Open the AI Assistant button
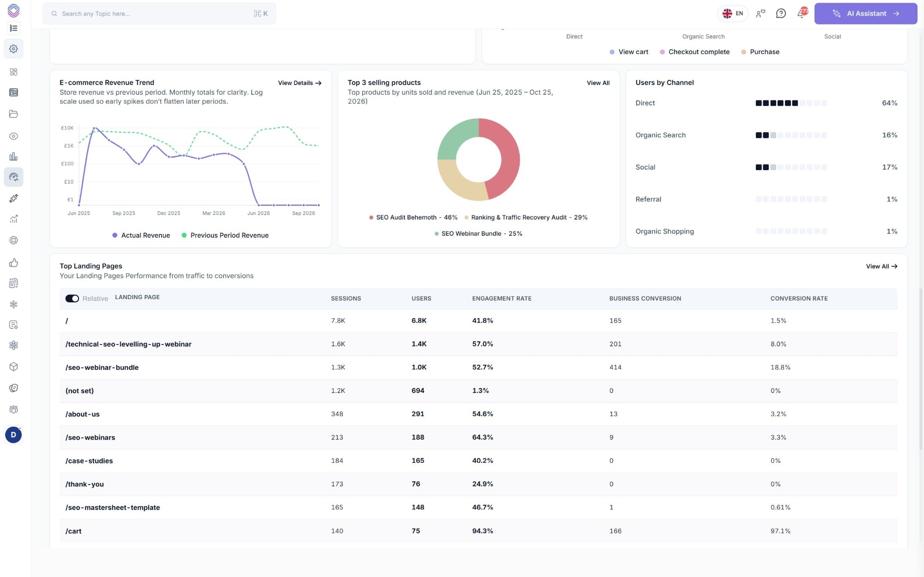The width and height of the screenshot is (924, 577). click(865, 13)
